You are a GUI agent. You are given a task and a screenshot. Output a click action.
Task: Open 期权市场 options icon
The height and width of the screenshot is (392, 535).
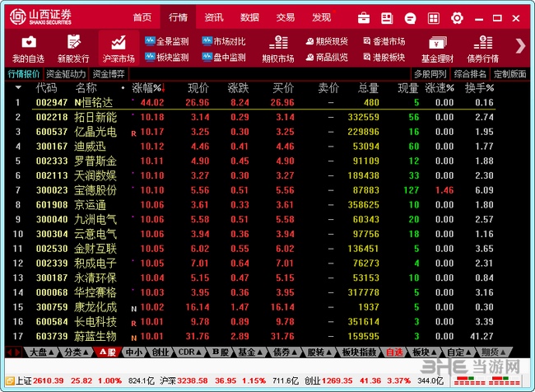coord(278,49)
